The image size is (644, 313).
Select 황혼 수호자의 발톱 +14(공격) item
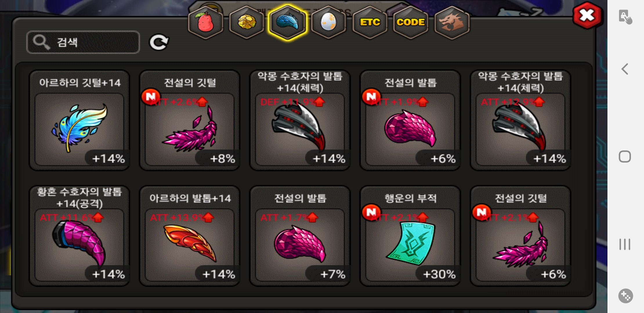coord(79,236)
